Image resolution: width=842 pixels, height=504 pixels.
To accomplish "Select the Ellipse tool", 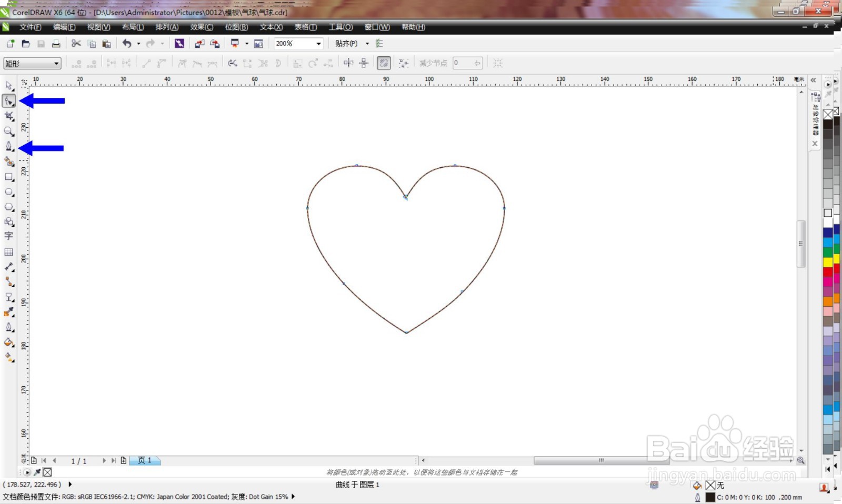I will [x=9, y=192].
